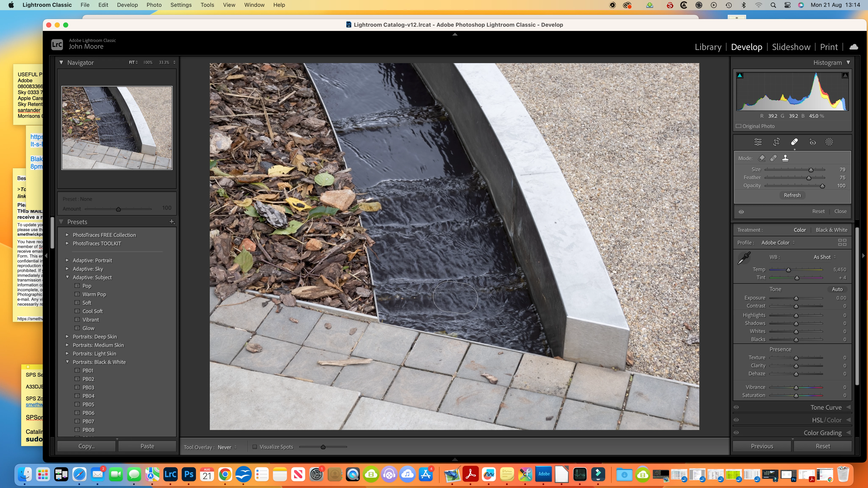
Task: Select Content-Aware Remove eraser mode
Action: tap(762, 158)
